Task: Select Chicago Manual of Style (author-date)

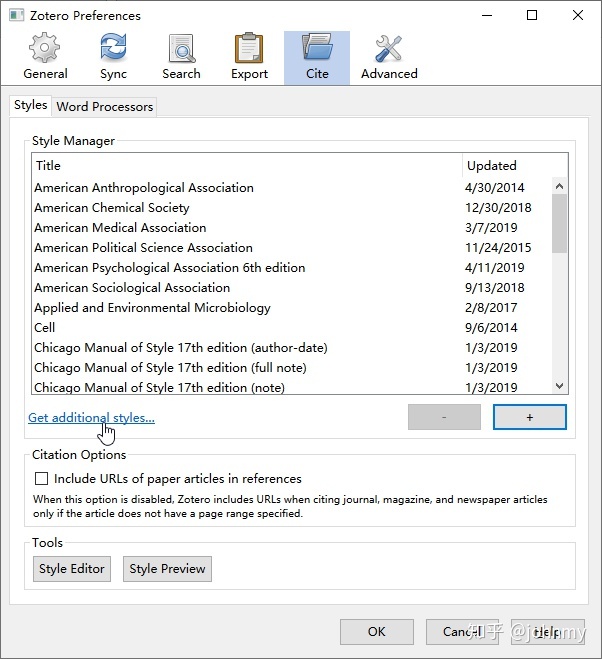Action: [x=292, y=348]
